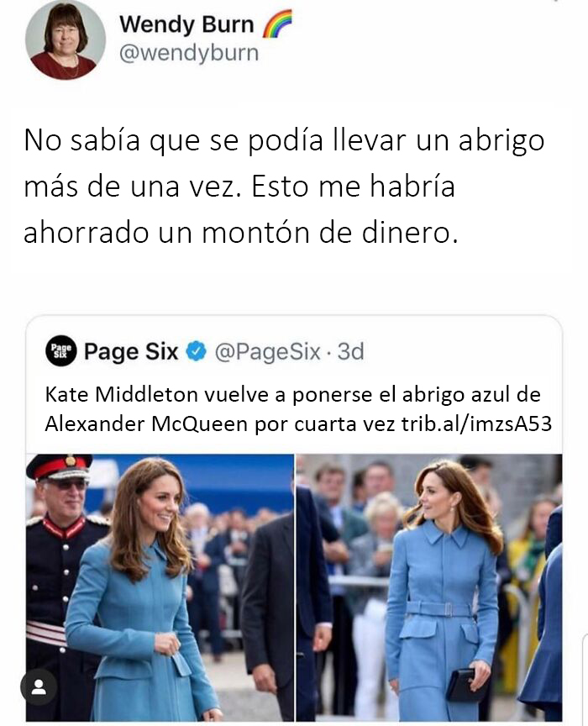
Task: Visit the @PageSix handle
Action: pos(268,352)
